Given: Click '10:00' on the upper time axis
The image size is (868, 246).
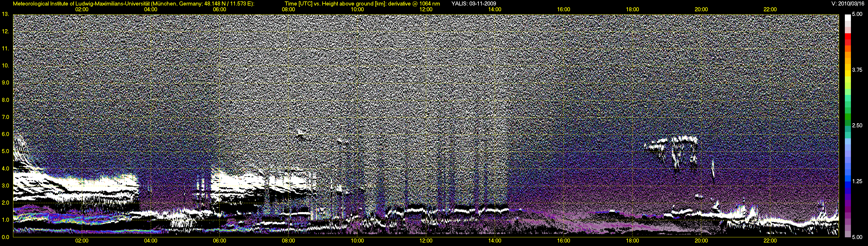Looking at the screenshot, I should click(x=357, y=10).
